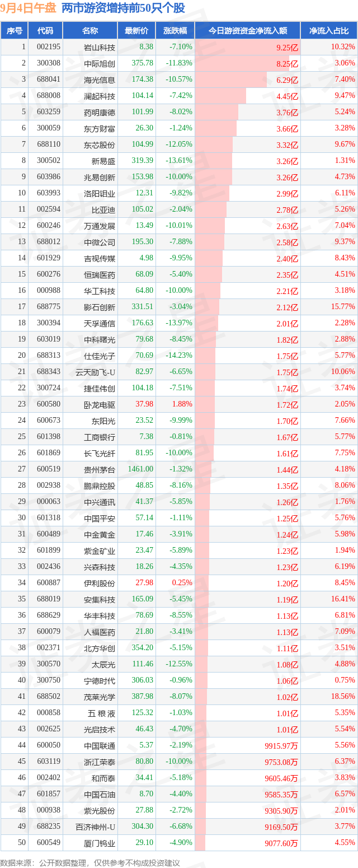Select stock code 603259
Screen dimensions: 358x868
click(48, 112)
